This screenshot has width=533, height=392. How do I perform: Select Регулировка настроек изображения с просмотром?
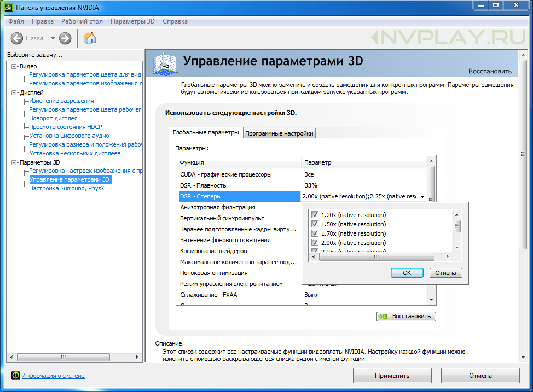[x=85, y=171]
